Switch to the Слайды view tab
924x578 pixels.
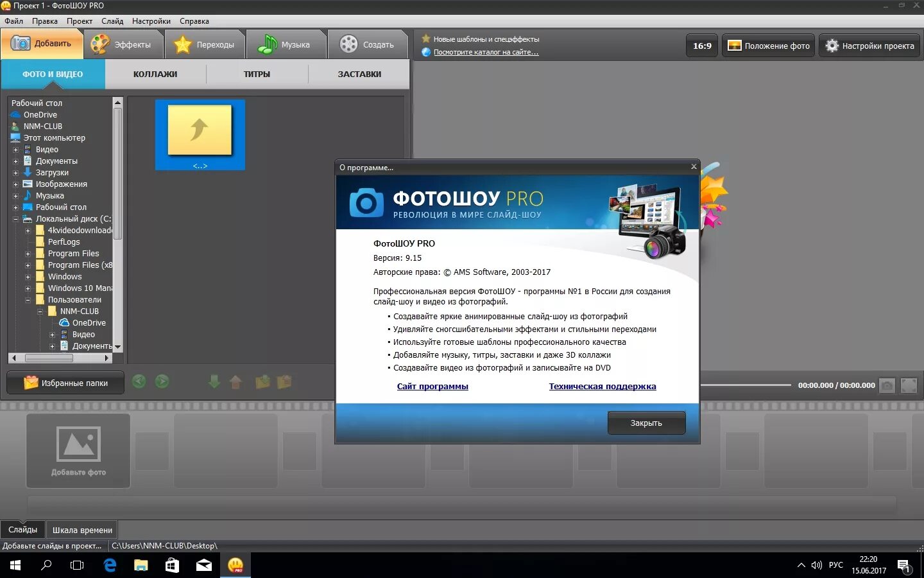coord(23,530)
